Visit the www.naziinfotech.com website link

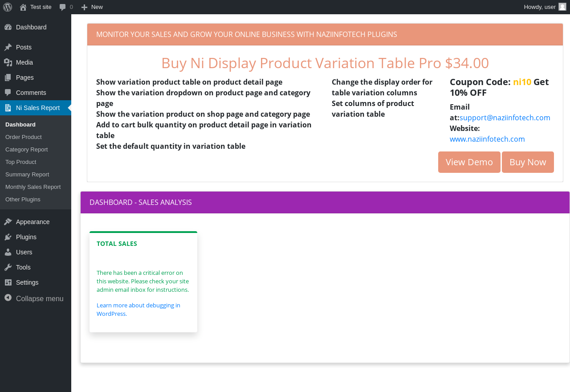[487, 139]
